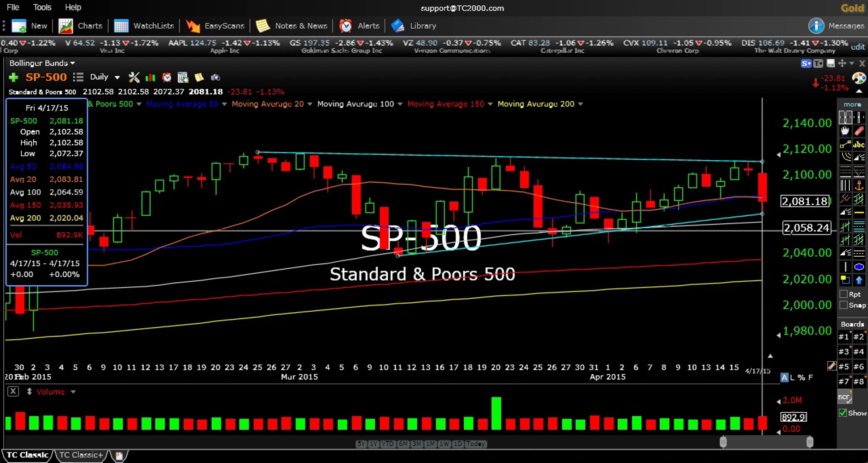
Task: Select the orange anchor tool
Action: click(859, 186)
